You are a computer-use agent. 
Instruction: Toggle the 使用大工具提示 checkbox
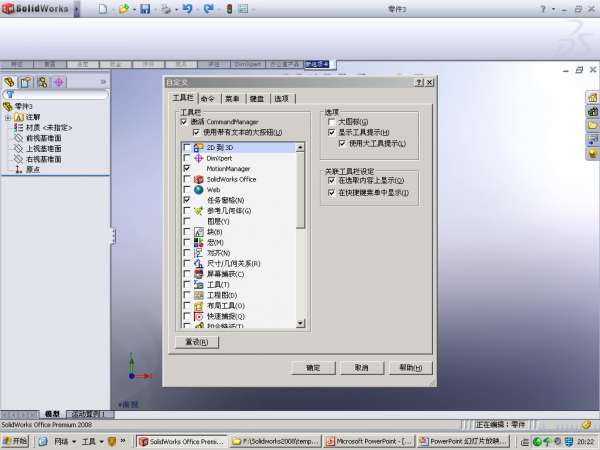[x=342, y=143]
